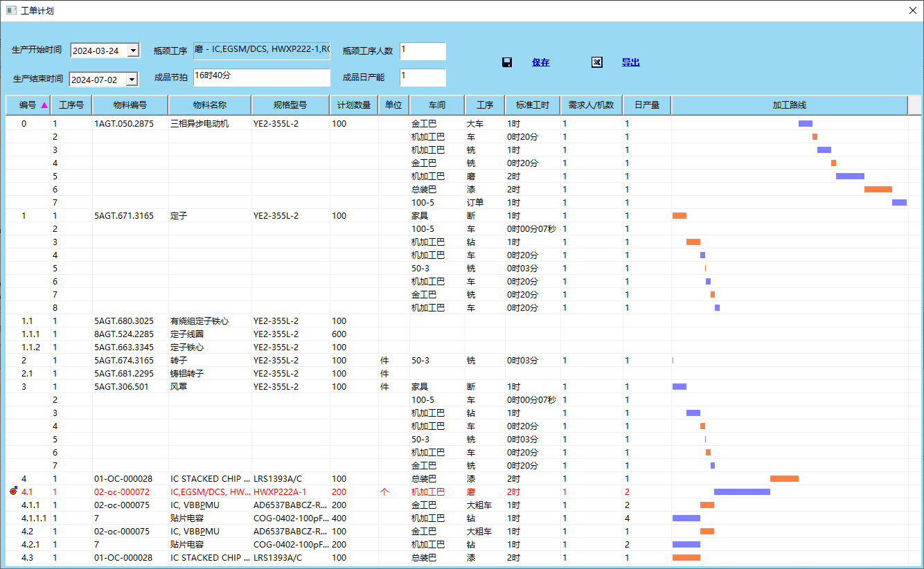Select the 定子线圈 cell

pyautogui.click(x=210, y=334)
